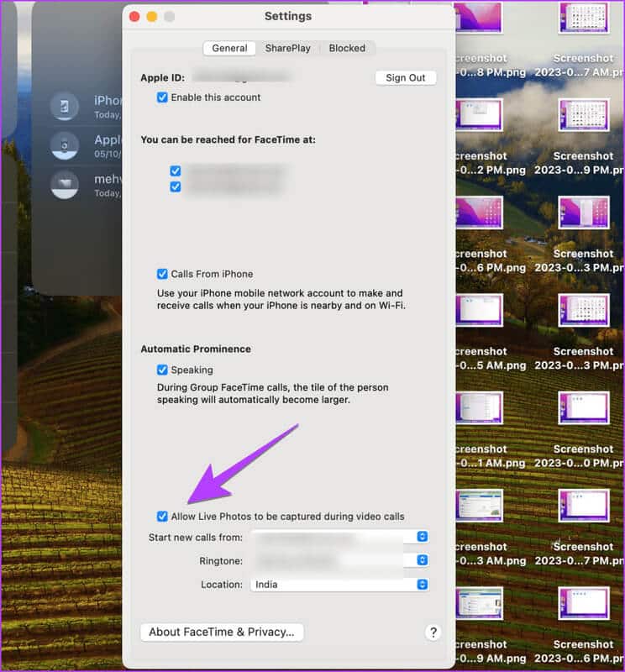The image size is (625, 672).
Task: Select desktop screenshot thumbnail ending 7 AM
Action: click(x=584, y=18)
